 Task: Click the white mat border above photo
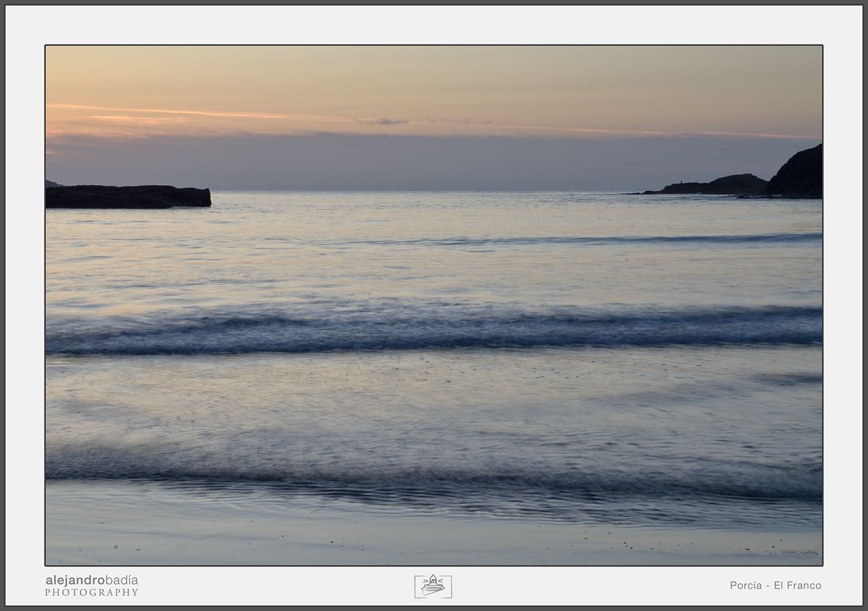(x=433, y=26)
